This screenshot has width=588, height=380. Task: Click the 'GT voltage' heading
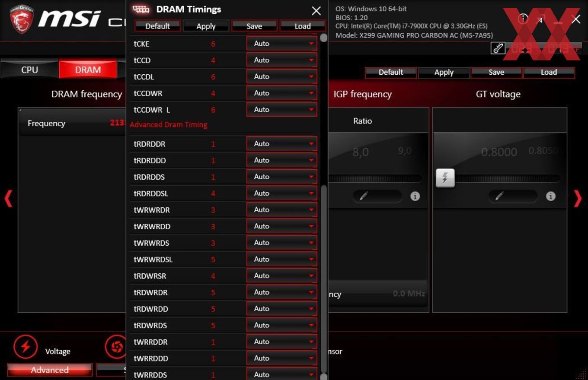coord(498,94)
